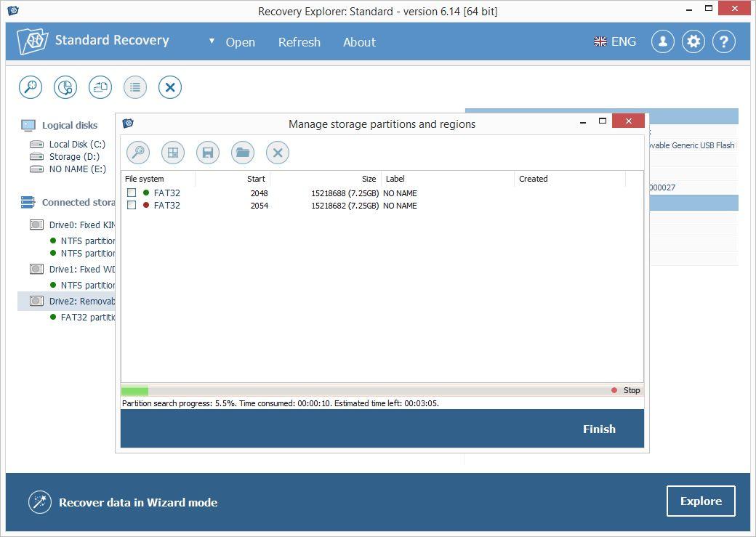Check the FAT32 partition starting at 2054
The image size is (756, 537).
point(132,206)
